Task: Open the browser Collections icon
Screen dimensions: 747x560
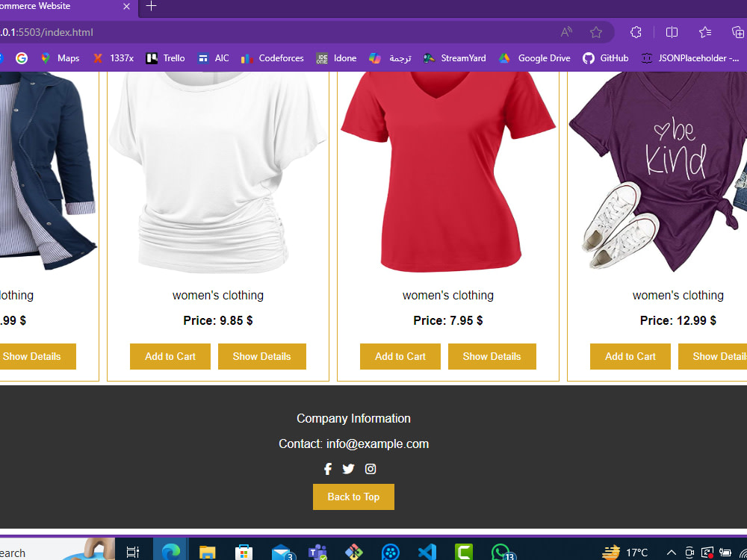Action: 705,32
